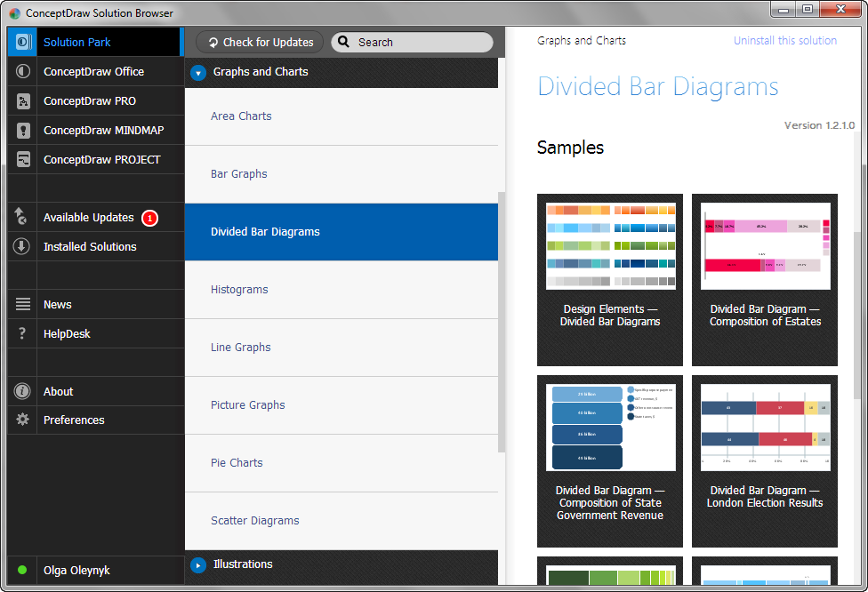Viewport: 868px width, 592px height.
Task: Select Picture Graphs in the solutions list
Action: (x=342, y=405)
